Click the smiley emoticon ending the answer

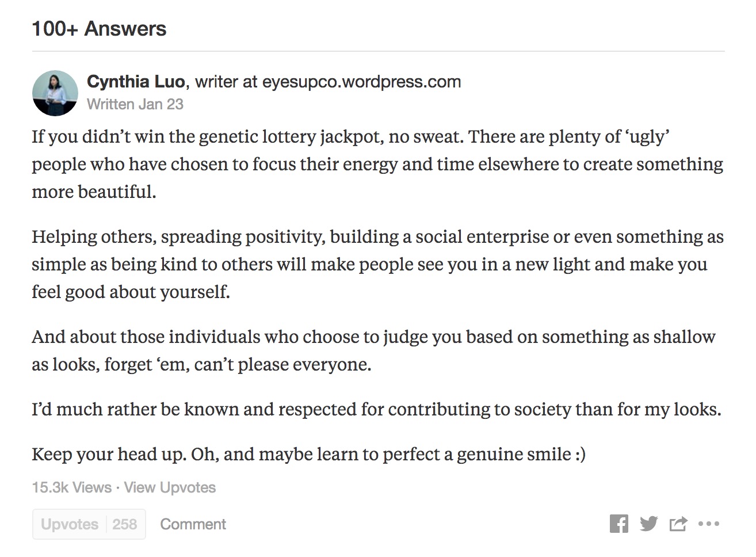tap(579, 455)
